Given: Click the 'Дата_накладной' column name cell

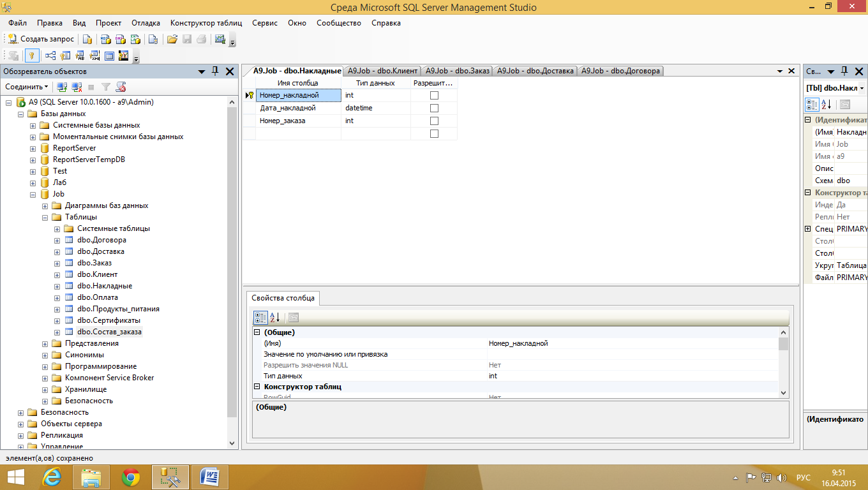Looking at the screenshot, I should 298,108.
